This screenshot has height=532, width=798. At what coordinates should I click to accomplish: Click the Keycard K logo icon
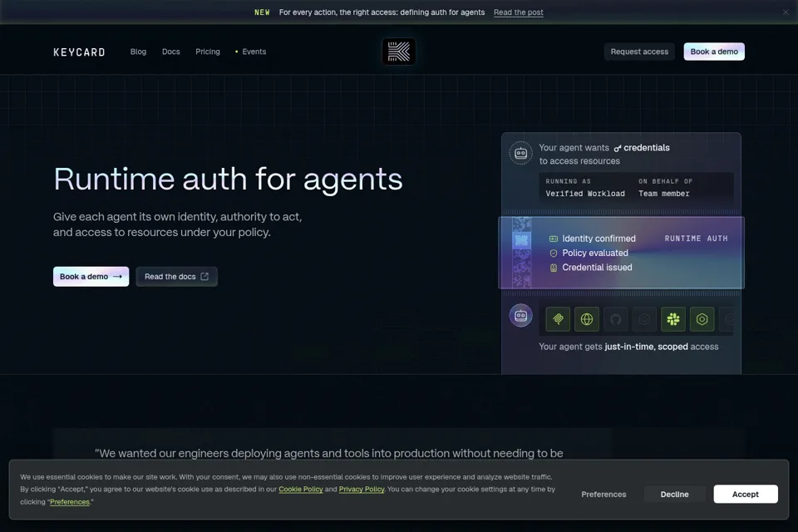(398, 52)
